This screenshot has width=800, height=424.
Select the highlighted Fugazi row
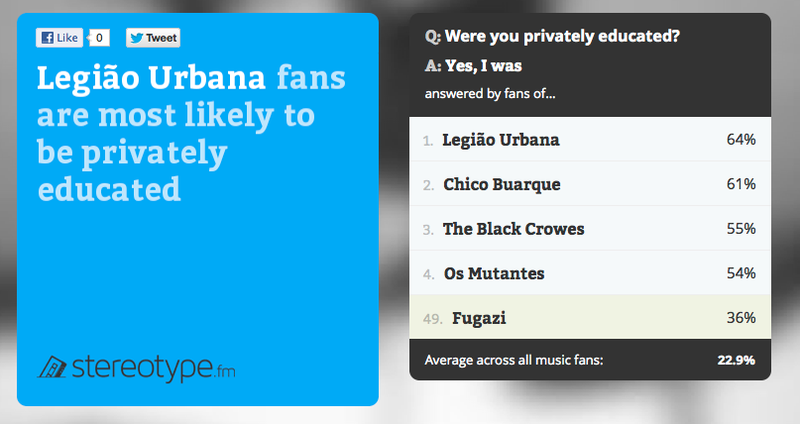pos(590,317)
